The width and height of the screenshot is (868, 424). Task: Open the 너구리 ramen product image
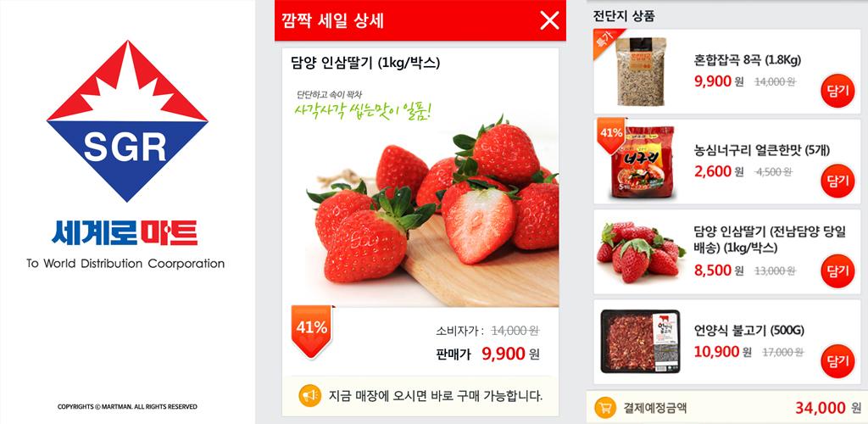pyautogui.click(x=643, y=162)
